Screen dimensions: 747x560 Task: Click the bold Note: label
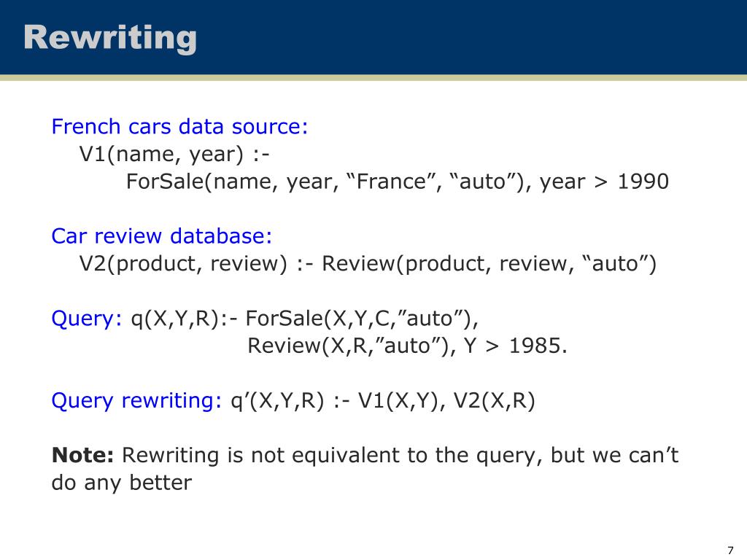[82, 455]
